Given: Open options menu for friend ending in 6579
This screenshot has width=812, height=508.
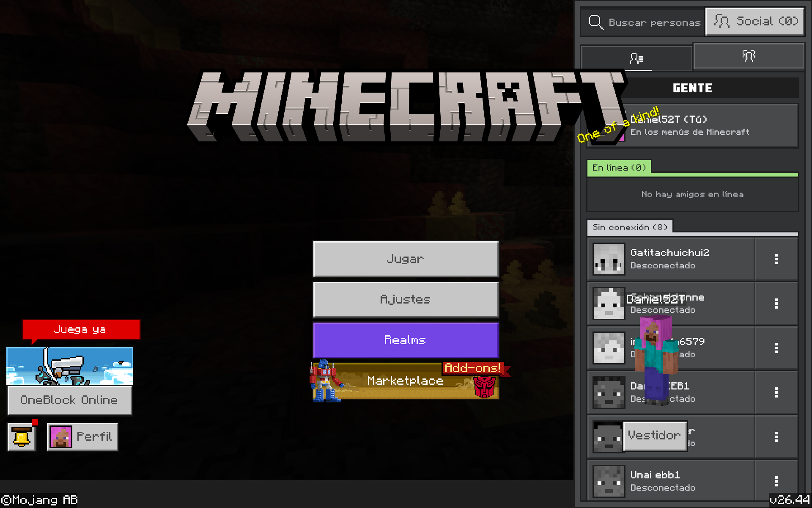Looking at the screenshot, I should [x=776, y=348].
